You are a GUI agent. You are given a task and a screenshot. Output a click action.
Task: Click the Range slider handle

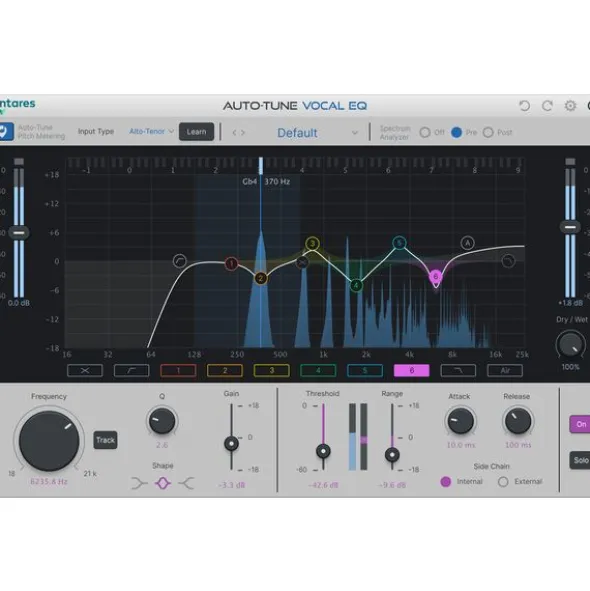pyautogui.click(x=392, y=455)
